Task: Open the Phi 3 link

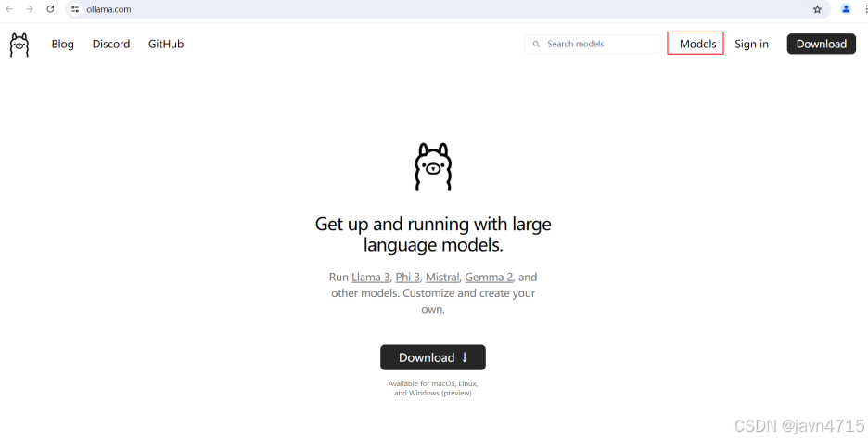Action: (x=407, y=277)
